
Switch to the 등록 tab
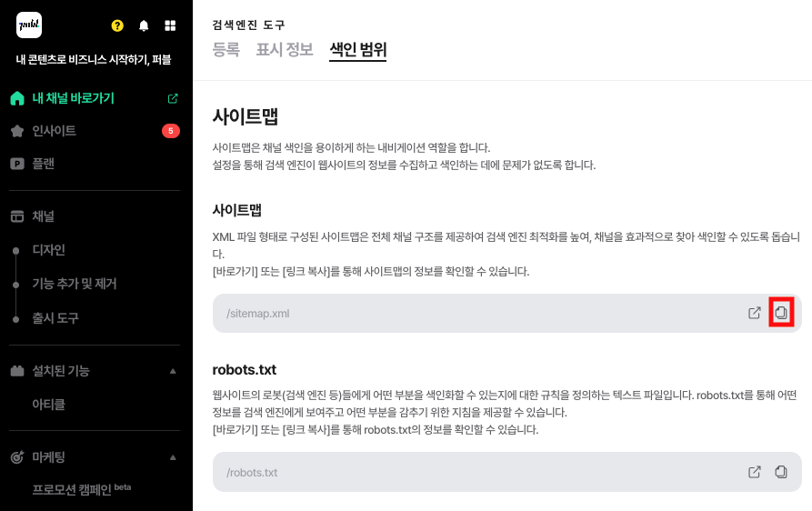pyautogui.click(x=226, y=49)
